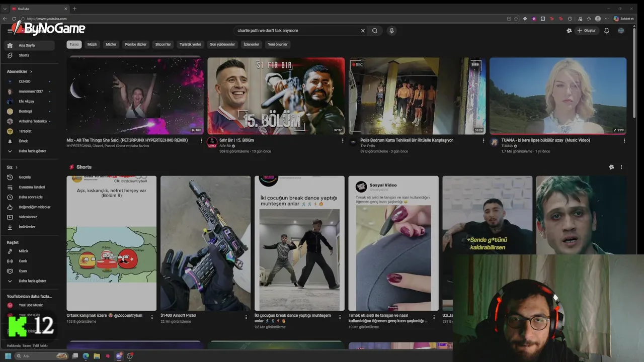Go back with the browser arrow

pyautogui.click(x=5, y=19)
